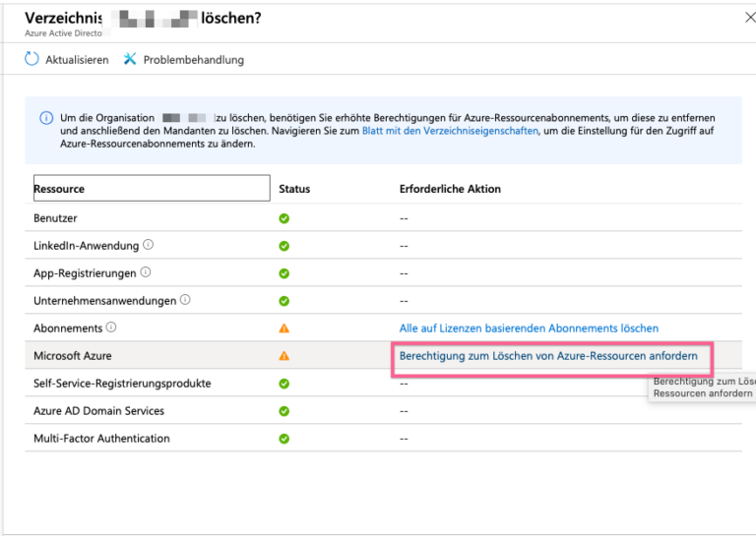Select the Azure AD Domain Services row
The image size is (756, 536).
click(98, 411)
